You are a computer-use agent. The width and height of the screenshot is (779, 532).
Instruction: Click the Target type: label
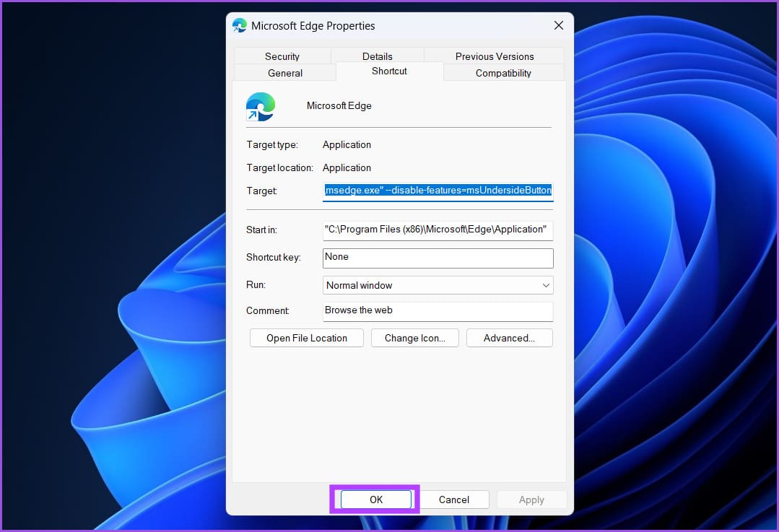(x=271, y=144)
